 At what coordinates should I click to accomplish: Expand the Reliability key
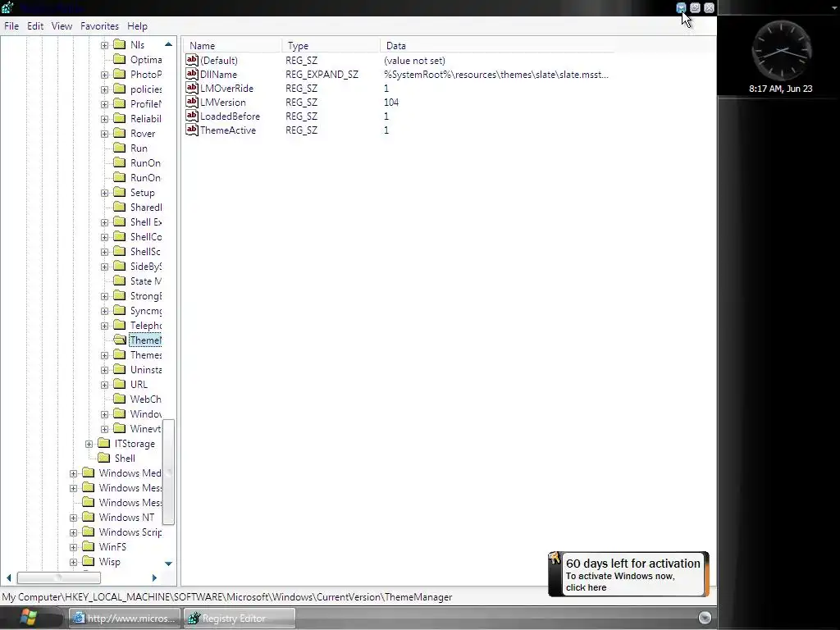coord(104,119)
